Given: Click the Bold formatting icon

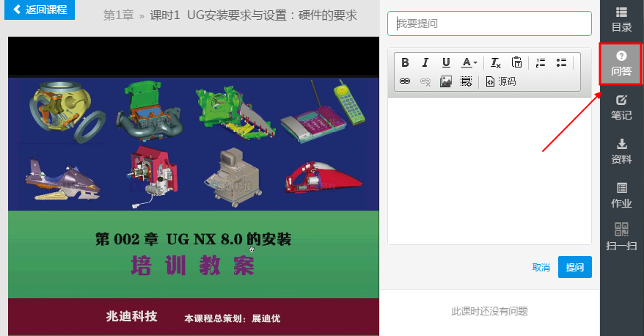Looking at the screenshot, I should [x=405, y=62].
